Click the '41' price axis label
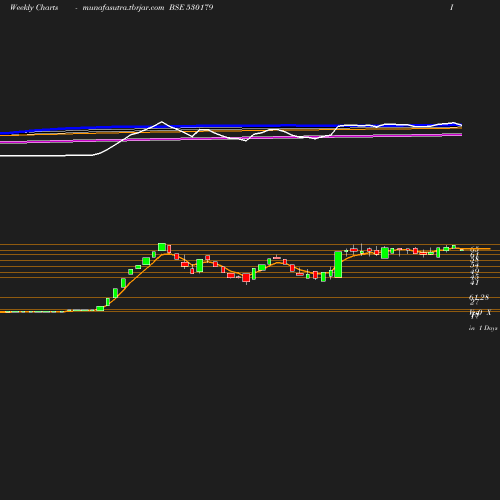 pyautogui.click(x=474, y=283)
